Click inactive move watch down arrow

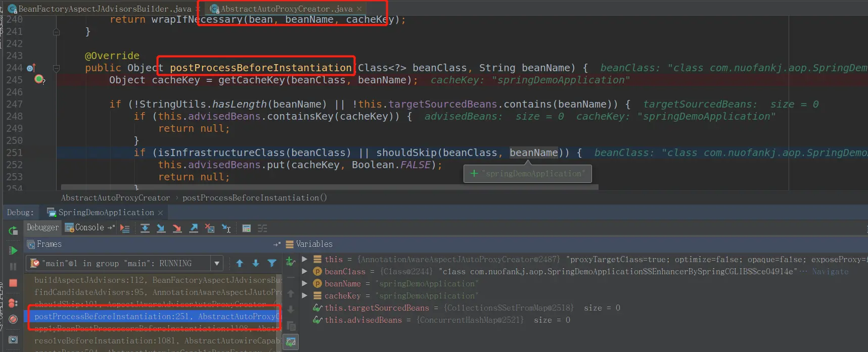pyautogui.click(x=291, y=310)
